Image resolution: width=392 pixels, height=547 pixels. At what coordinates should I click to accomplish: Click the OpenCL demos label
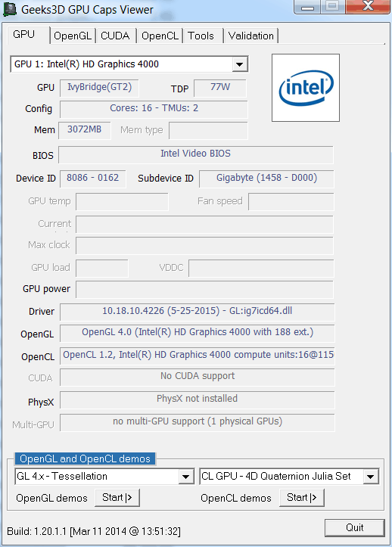tap(236, 498)
